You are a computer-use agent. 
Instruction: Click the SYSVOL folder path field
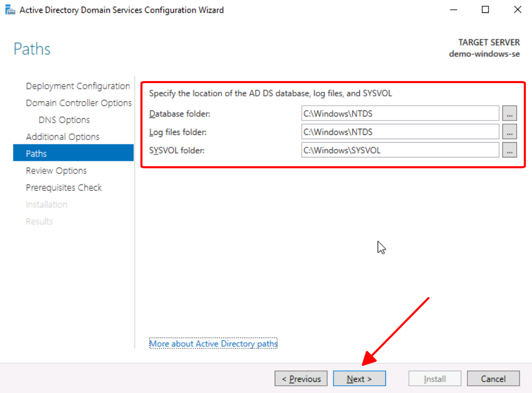point(400,150)
